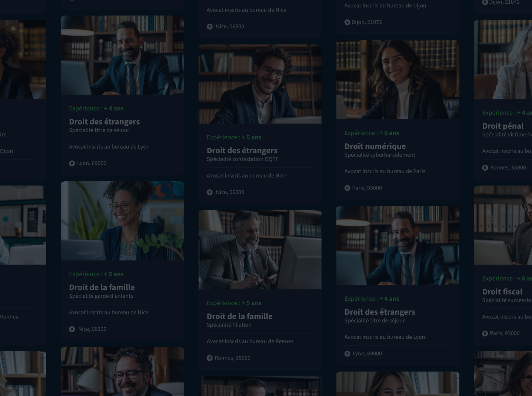Click the pin icon in the garde d'enfants card
Screen dimensions: 532x396
tap(72, 329)
